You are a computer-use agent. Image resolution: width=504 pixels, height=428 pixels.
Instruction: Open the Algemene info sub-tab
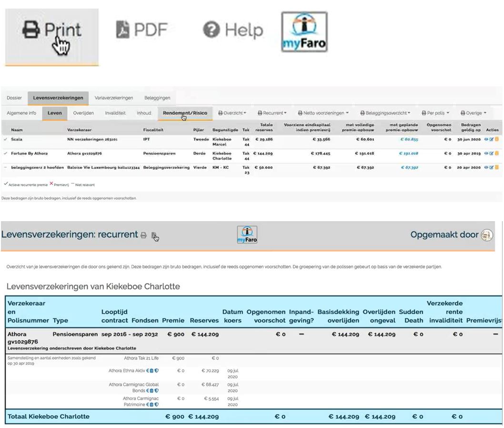(21, 113)
